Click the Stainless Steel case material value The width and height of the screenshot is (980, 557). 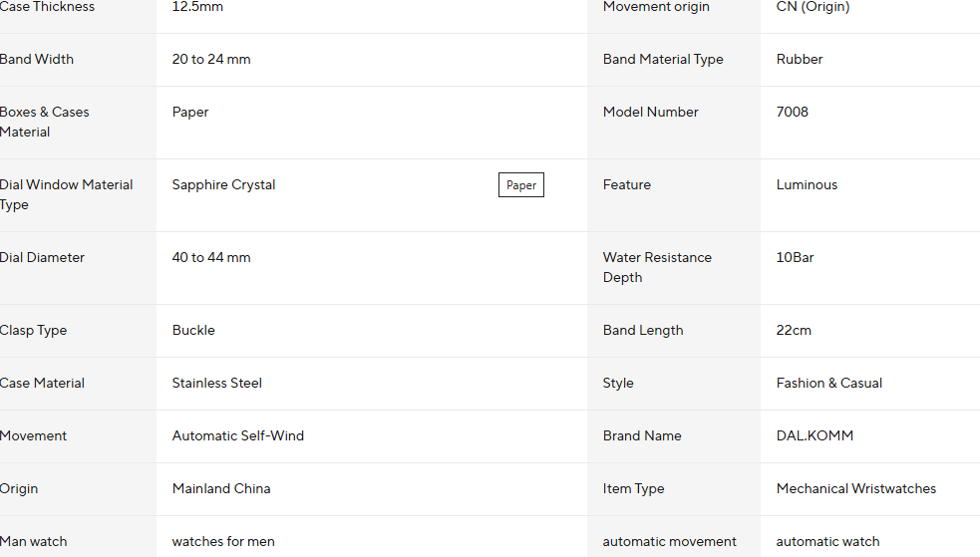point(217,383)
